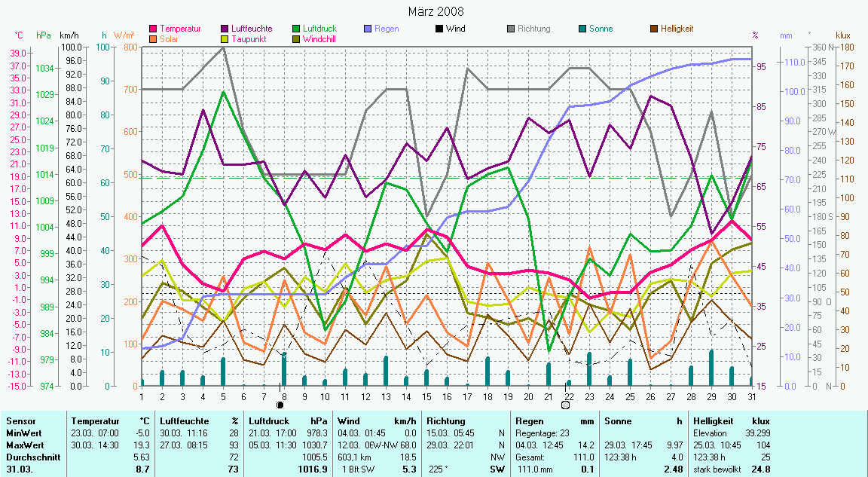This screenshot has height=477, width=868.
Task: Click the brown Helligkeit legend swatch
Action: (x=653, y=29)
